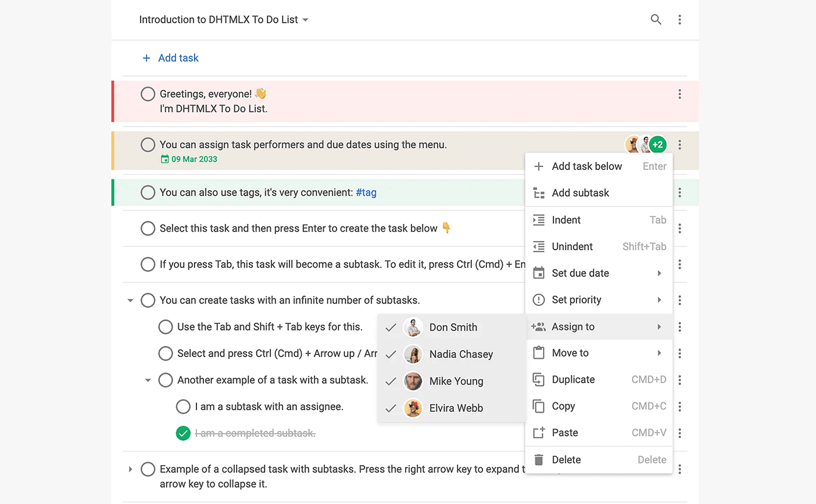Click the Set due date calendar icon

pyautogui.click(x=539, y=273)
